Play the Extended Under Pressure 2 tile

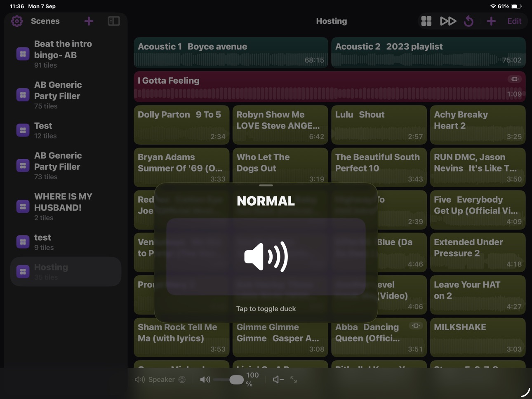[x=478, y=252]
